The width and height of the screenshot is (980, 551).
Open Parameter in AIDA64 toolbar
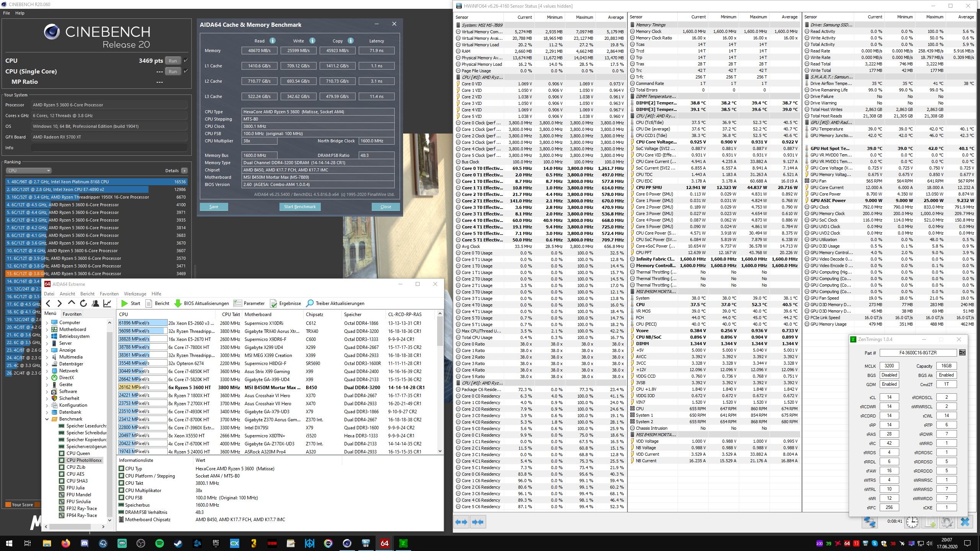[x=249, y=303]
